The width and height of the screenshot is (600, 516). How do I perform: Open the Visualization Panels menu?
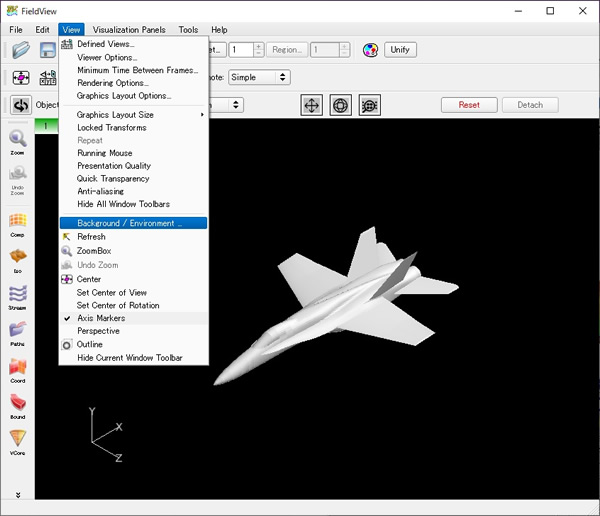[x=128, y=30]
